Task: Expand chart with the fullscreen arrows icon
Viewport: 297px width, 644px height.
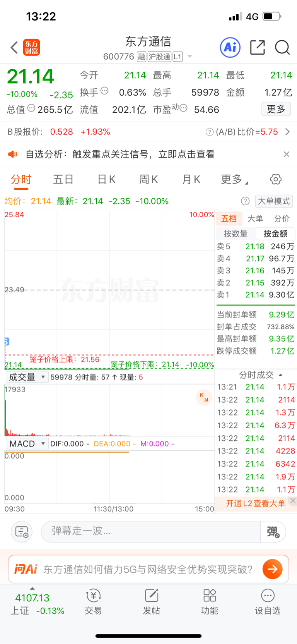Action: click(204, 397)
